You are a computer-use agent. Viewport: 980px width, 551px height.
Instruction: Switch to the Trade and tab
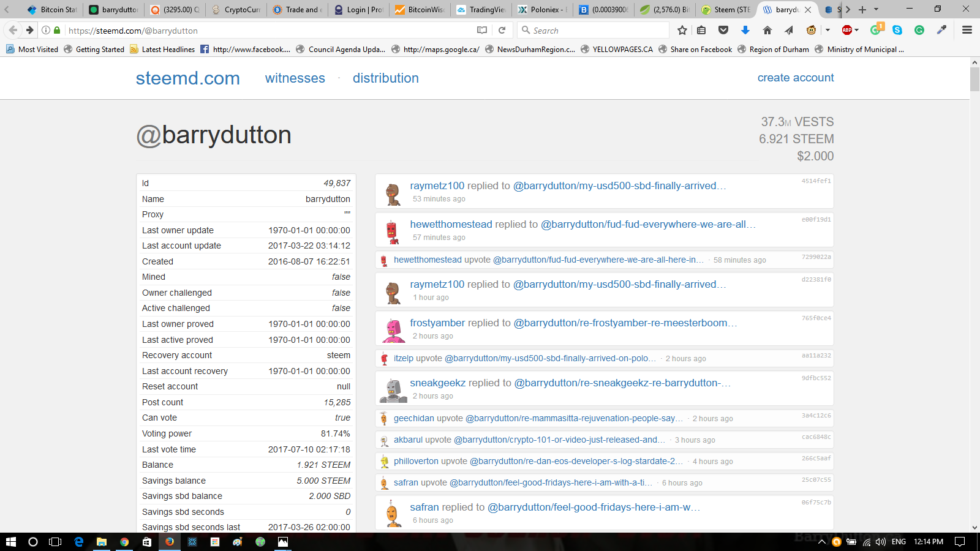(x=297, y=9)
